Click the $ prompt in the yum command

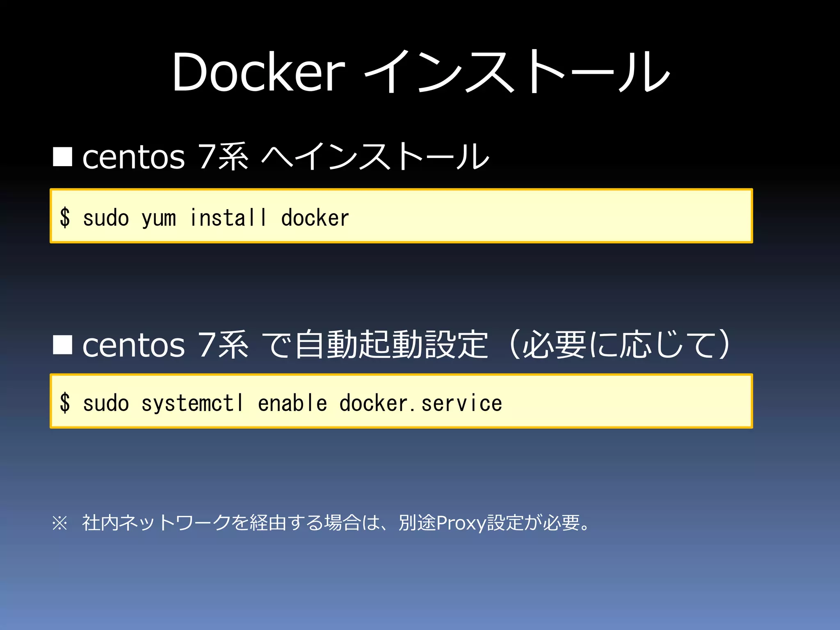[x=65, y=217]
